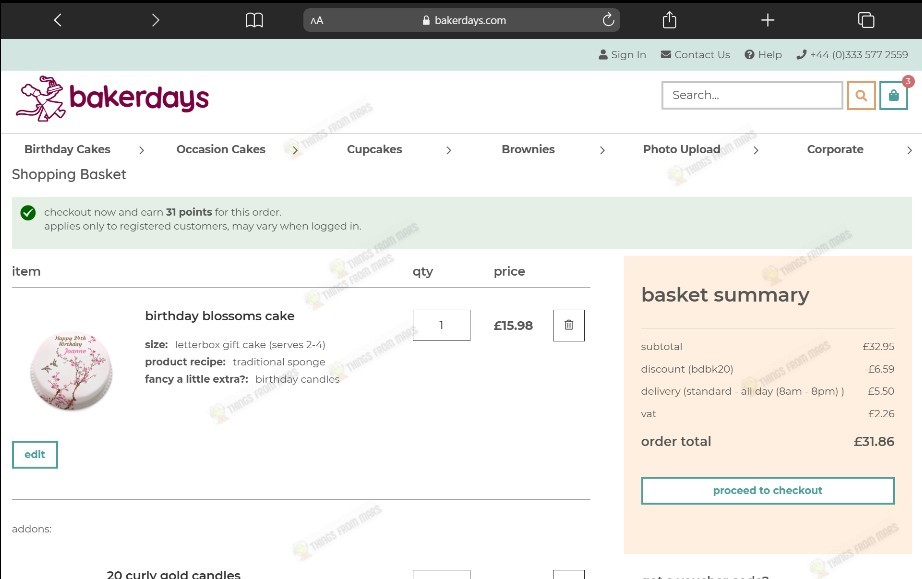This screenshot has height=579, width=922.
Task: Click the discount (bdbk20) line
Action: pyautogui.click(x=767, y=369)
